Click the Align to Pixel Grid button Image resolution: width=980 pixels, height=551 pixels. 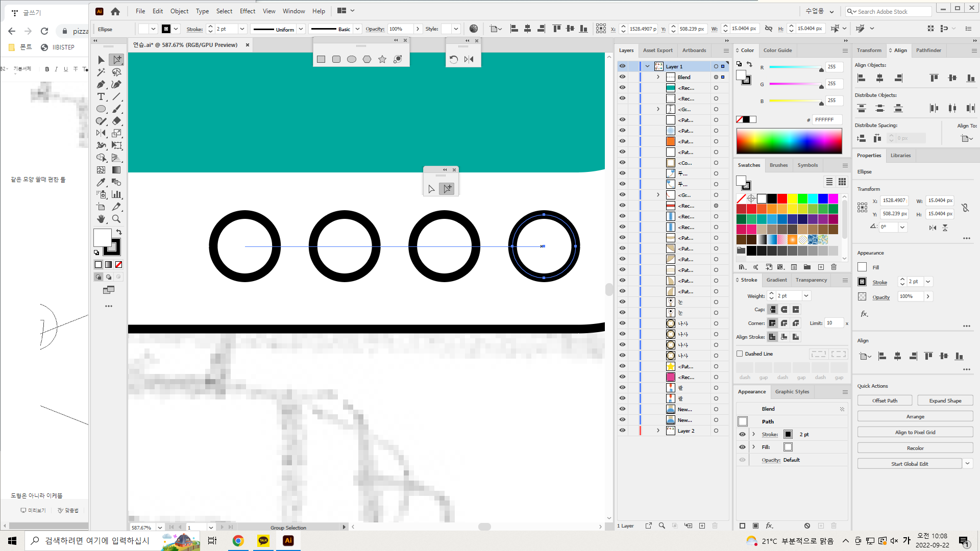coord(915,432)
